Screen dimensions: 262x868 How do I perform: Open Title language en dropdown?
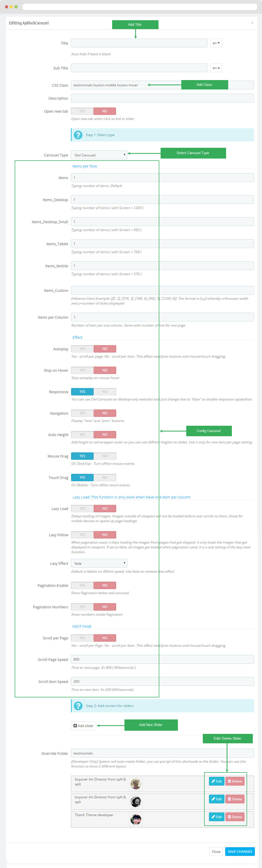(x=216, y=43)
